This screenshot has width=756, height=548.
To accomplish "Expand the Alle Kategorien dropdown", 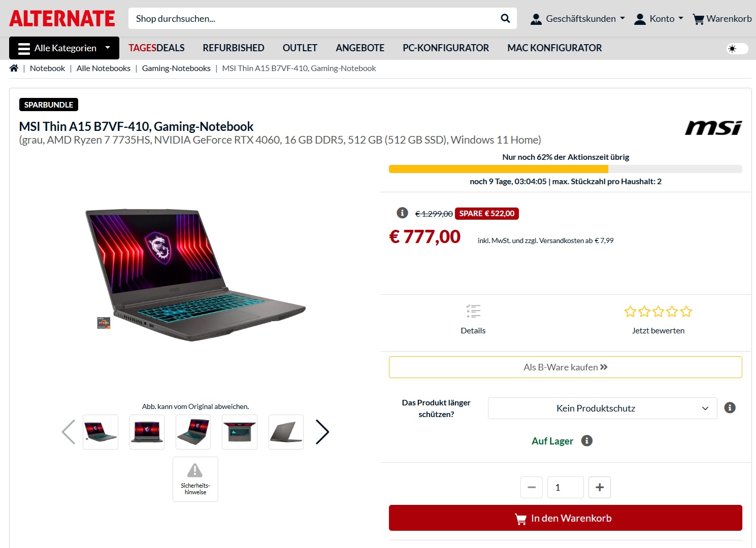I will pos(64,48).
